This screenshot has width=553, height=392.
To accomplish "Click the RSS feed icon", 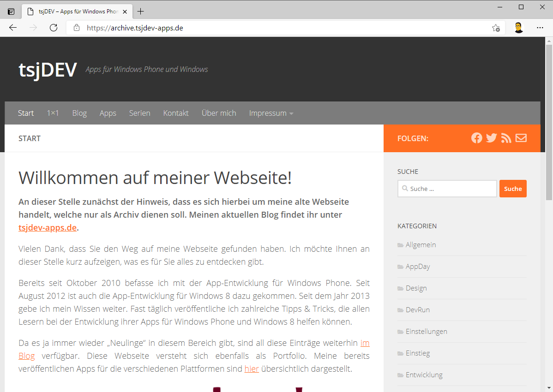I will tap(506, 138).
